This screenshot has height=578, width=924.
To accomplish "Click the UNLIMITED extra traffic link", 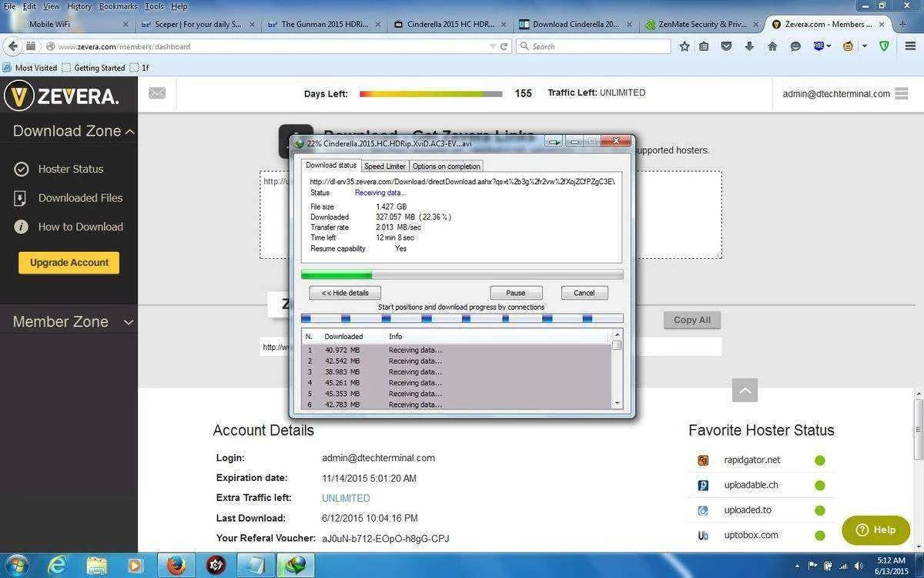I will tap(346, 498).
